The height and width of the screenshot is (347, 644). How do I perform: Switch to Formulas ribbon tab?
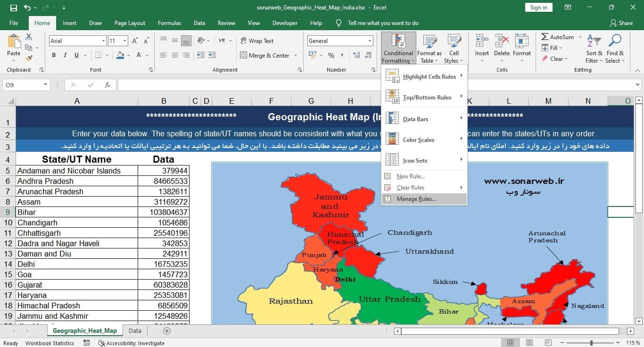pos(169,23)
